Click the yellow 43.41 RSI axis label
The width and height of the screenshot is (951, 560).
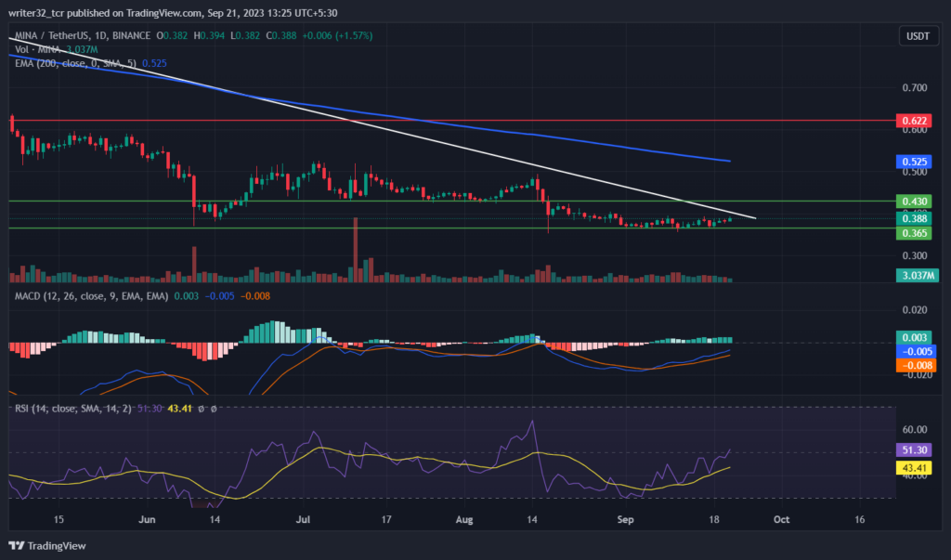[x=914, y=468]
